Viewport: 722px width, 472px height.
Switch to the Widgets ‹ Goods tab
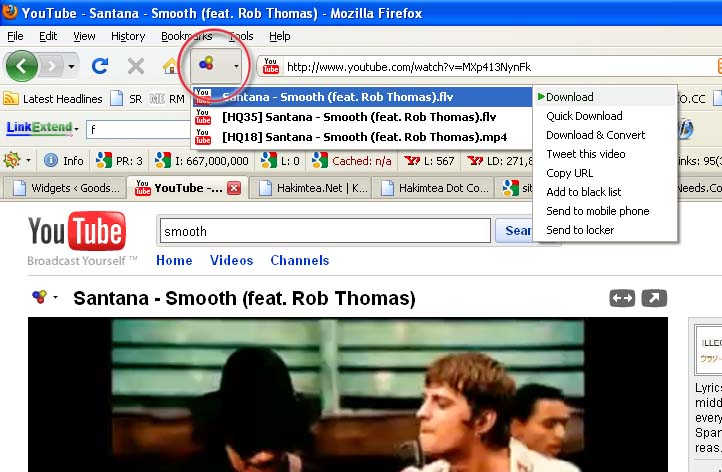66,188
